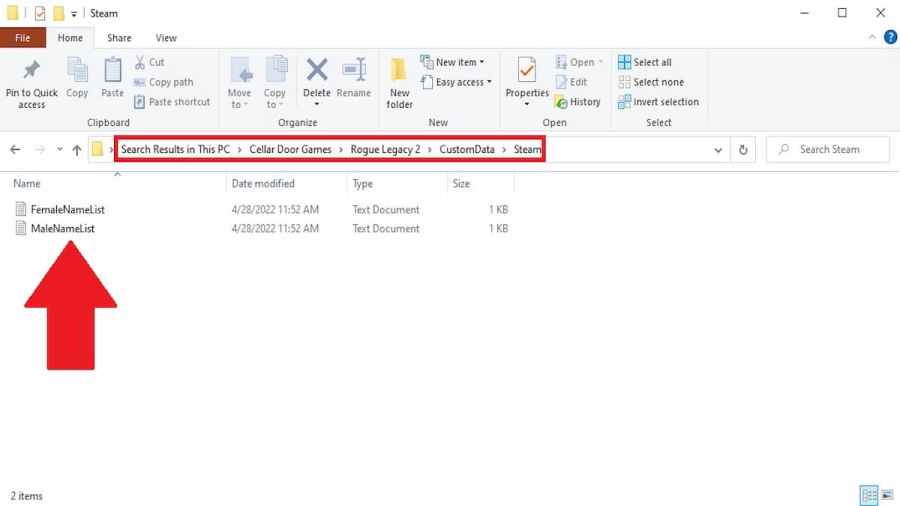Switch to the Home ribbon tab
The width and height of the screenshot is (900, 506).
(70, 38)
